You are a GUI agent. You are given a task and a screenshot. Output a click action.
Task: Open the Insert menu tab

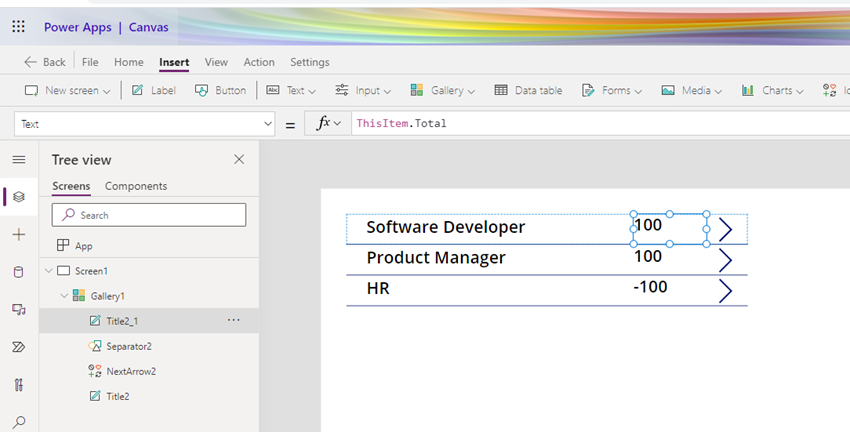pyautogui.click(x=174, y=62)
